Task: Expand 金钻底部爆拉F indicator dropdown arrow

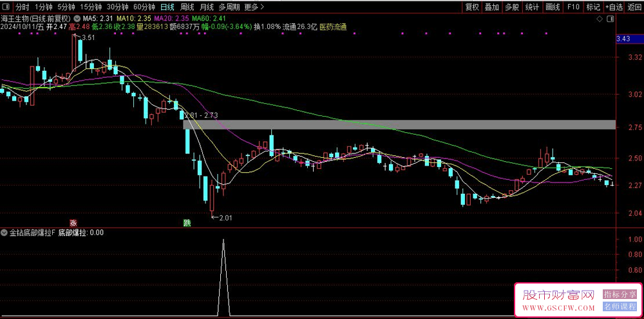Action: (5, 233)
